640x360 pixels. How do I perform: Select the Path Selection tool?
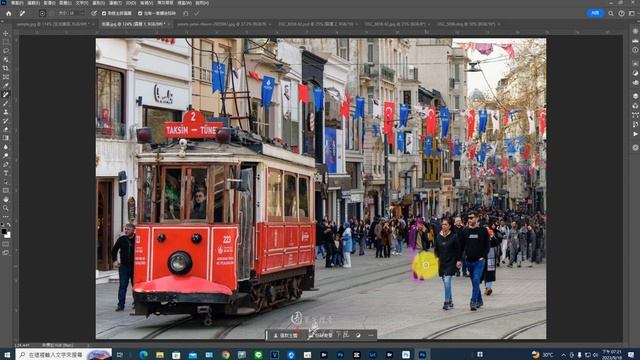[x=6, y=182]
